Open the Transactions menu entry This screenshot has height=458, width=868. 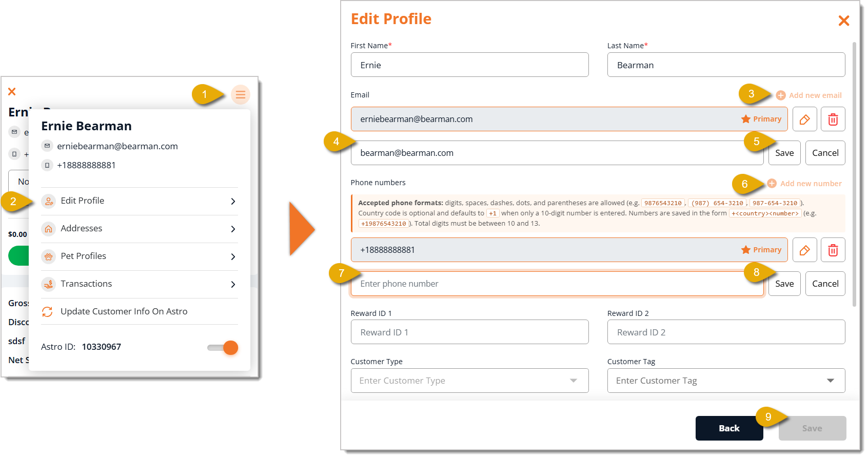point(139,284)
